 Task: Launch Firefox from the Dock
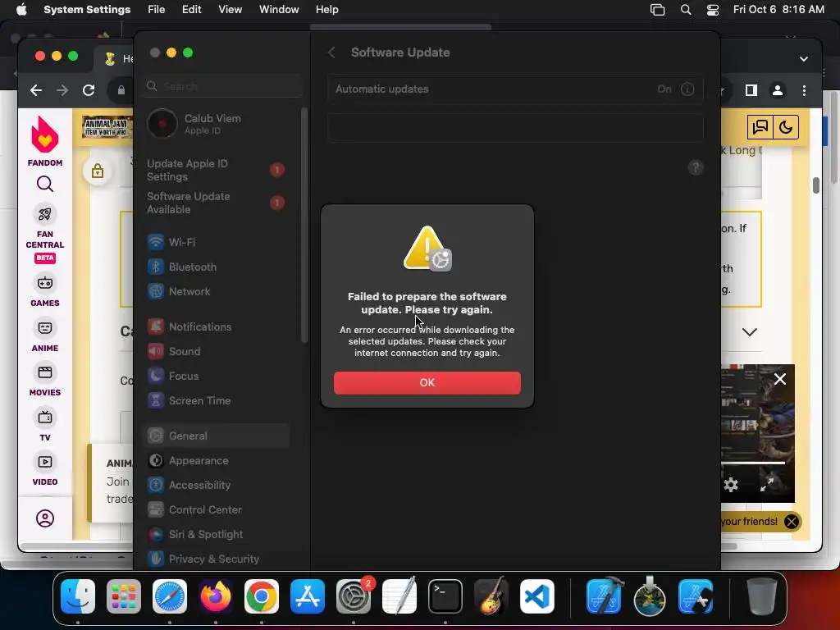pos(216,596)
